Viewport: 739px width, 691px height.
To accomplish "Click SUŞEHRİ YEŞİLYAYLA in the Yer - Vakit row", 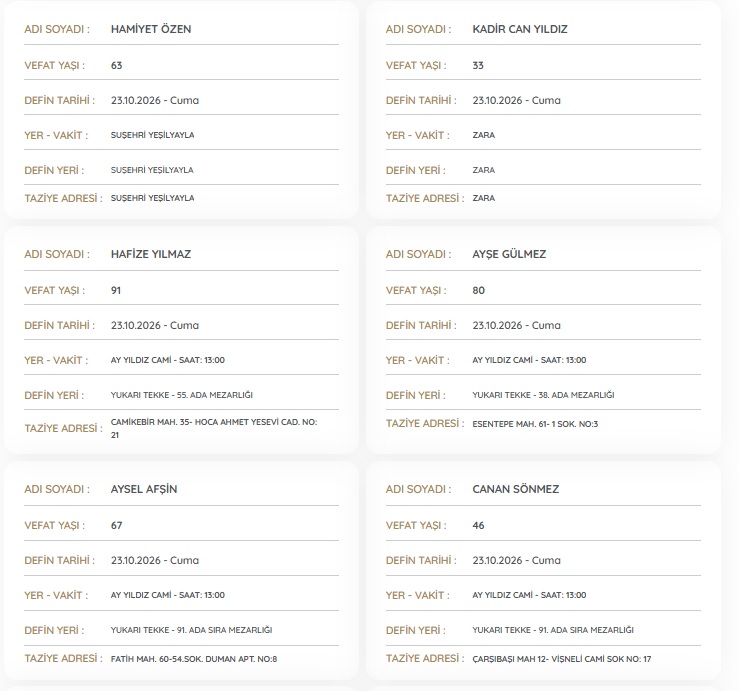I will (x=152, y=135).
